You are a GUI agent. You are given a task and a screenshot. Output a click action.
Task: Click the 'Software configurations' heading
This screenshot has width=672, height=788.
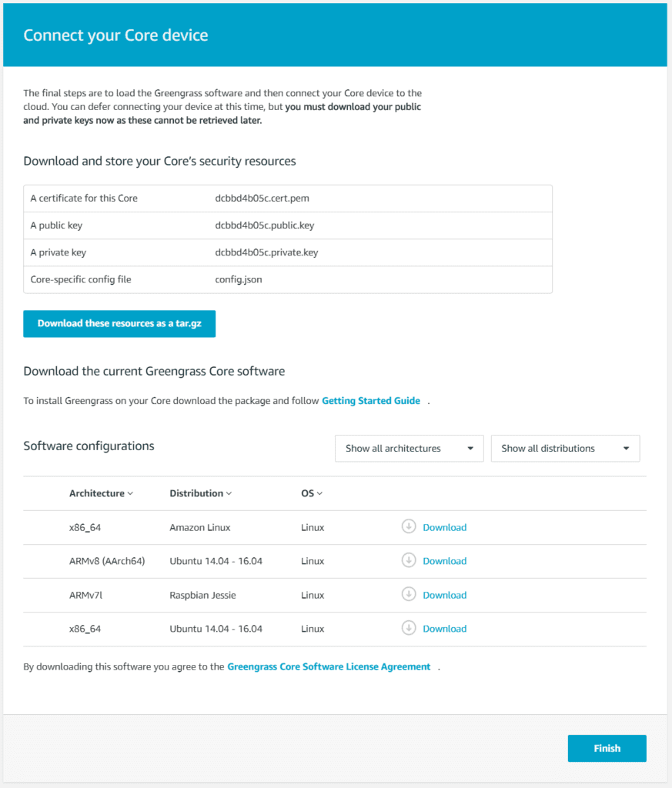89,446
